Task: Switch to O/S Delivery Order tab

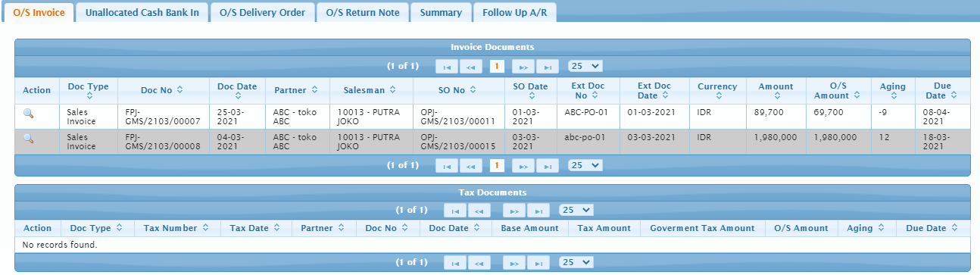Action: click(x=263, y=12)
